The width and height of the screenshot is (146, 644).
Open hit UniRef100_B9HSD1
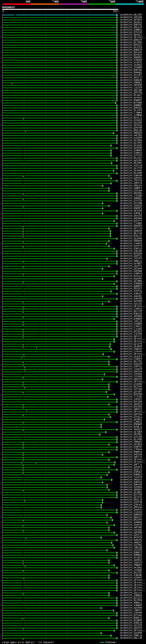(x=131, y=108)
